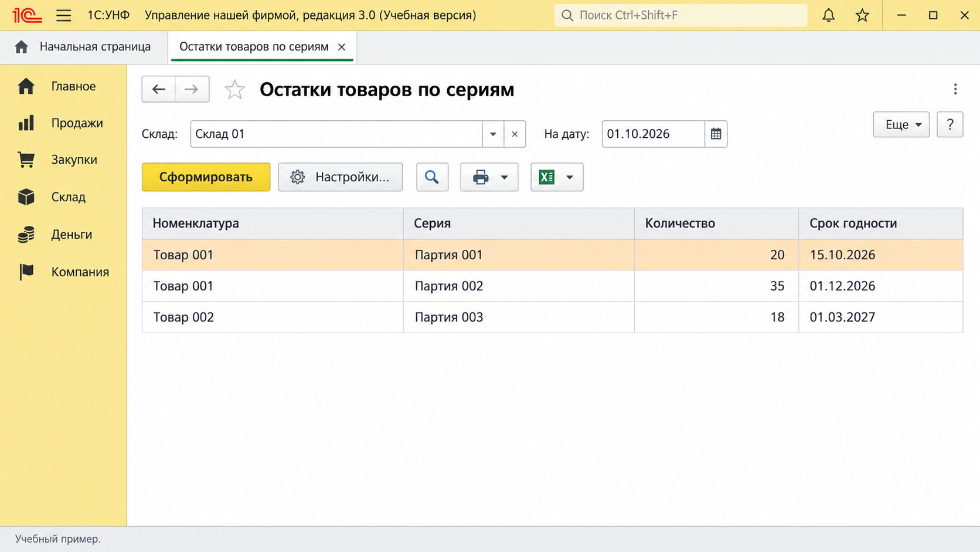
Task: Open Деньги section
Action: tap(63, 235)
